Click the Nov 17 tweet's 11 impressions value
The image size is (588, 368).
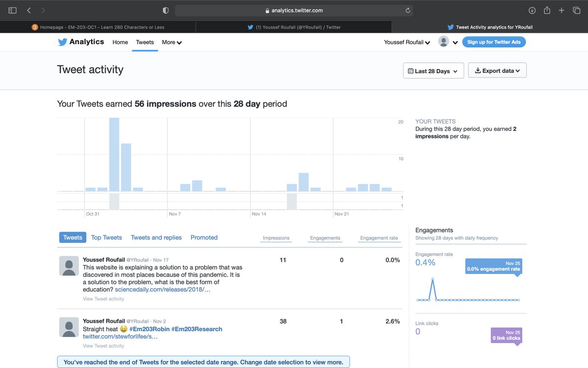[x=283, y=260]
